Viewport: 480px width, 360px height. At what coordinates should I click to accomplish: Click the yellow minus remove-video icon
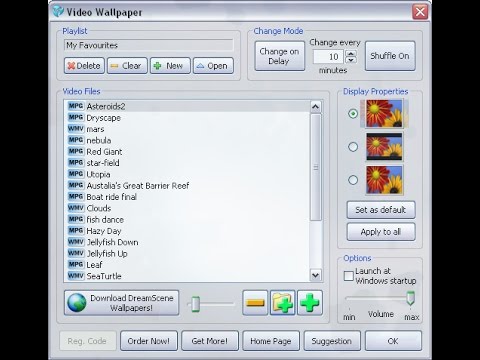point(255,303)
